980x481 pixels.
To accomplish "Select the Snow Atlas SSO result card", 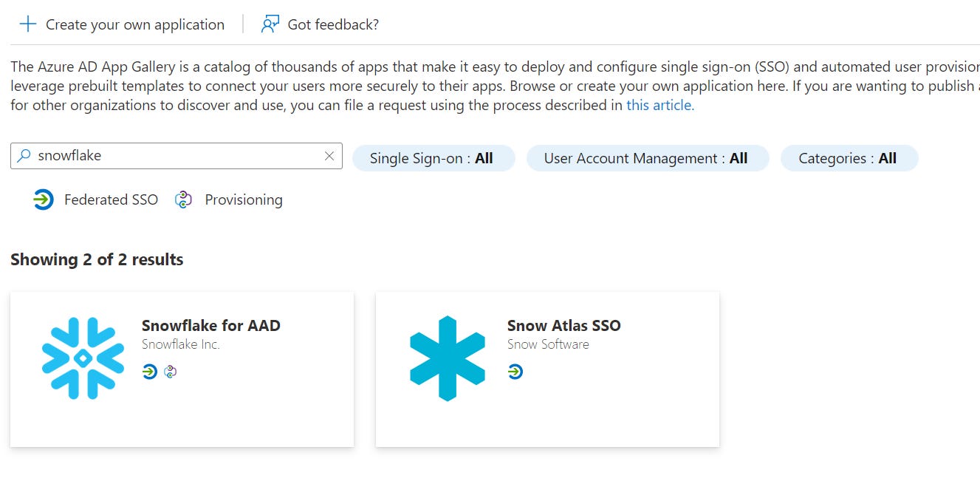I will coord(546,368).
